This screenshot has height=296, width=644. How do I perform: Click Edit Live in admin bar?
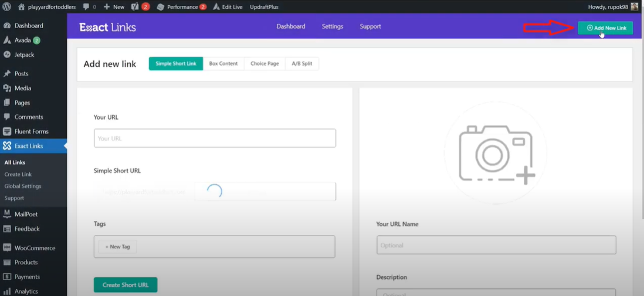pyautogui.click(x=228, y=6)
